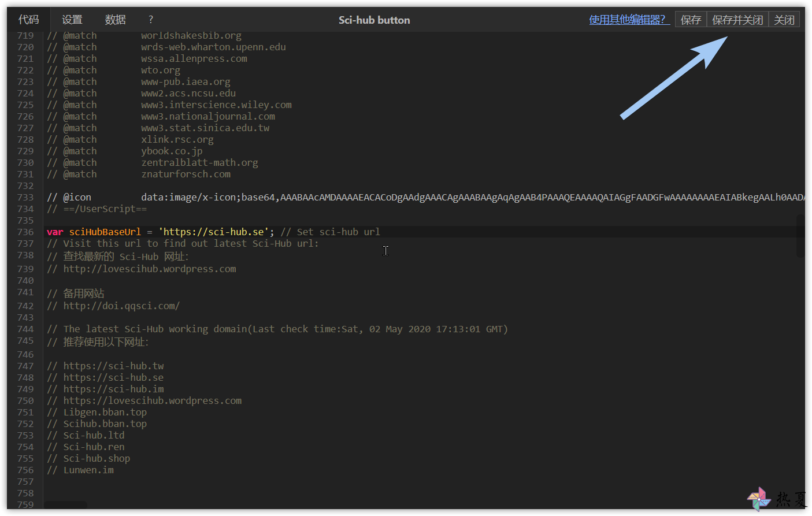Click the Sci-hub.ltd comment line
The height and width of the screenshot is (516, 812).
(86, 435)
